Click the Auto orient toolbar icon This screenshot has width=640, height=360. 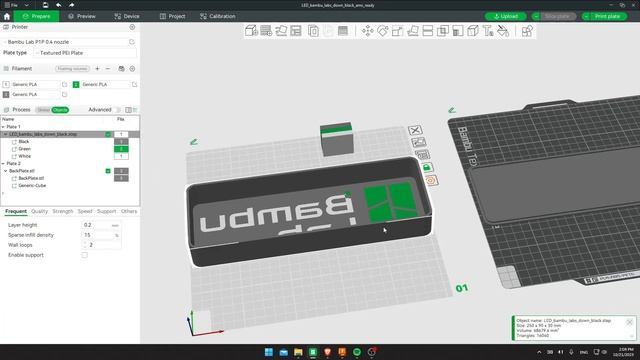coord(281,31)
